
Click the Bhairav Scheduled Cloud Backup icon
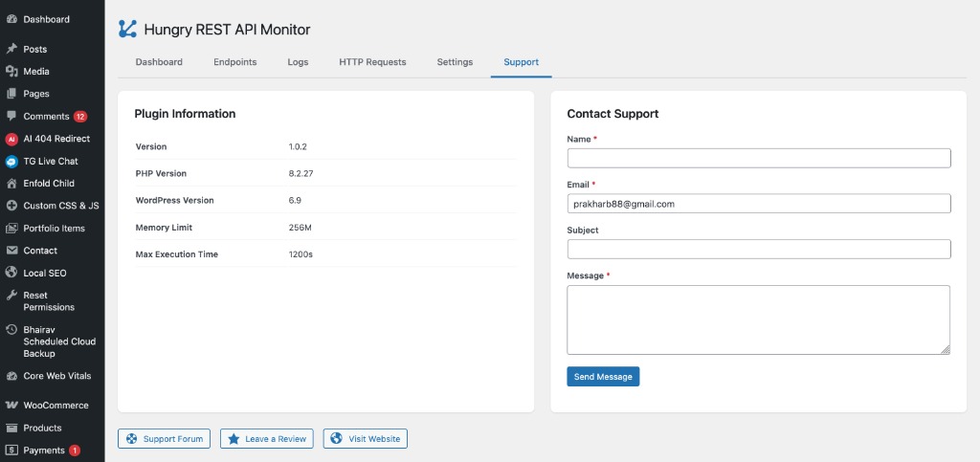coord(11,330)
